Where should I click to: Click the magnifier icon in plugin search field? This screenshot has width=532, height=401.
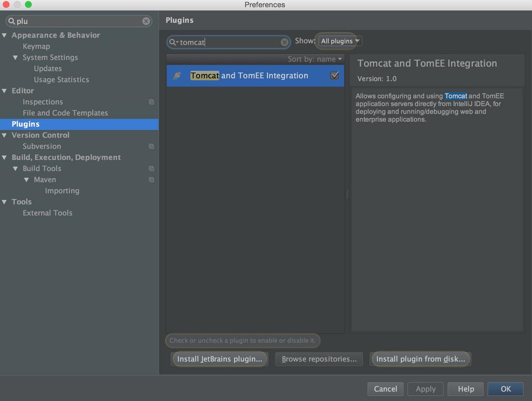tap(173, 42)
